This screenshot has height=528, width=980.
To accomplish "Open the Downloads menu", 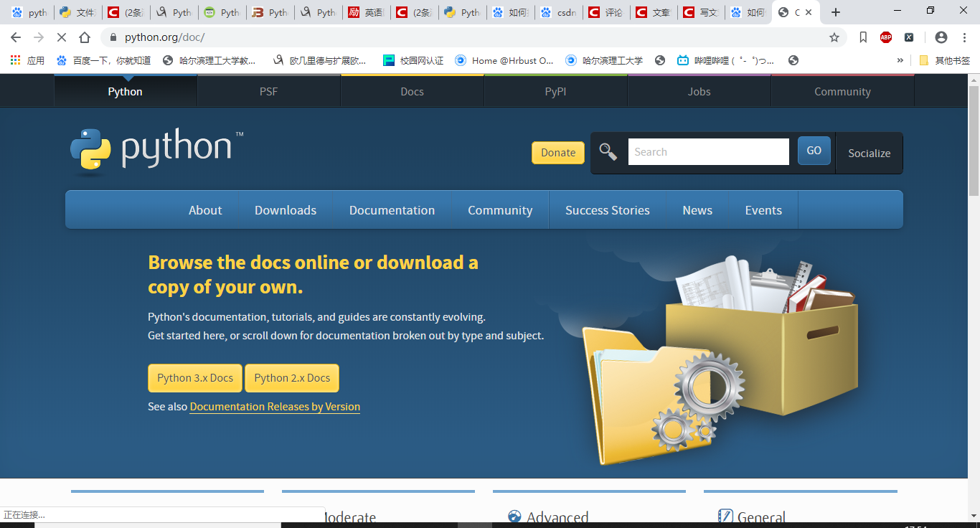I will [286, 210].
